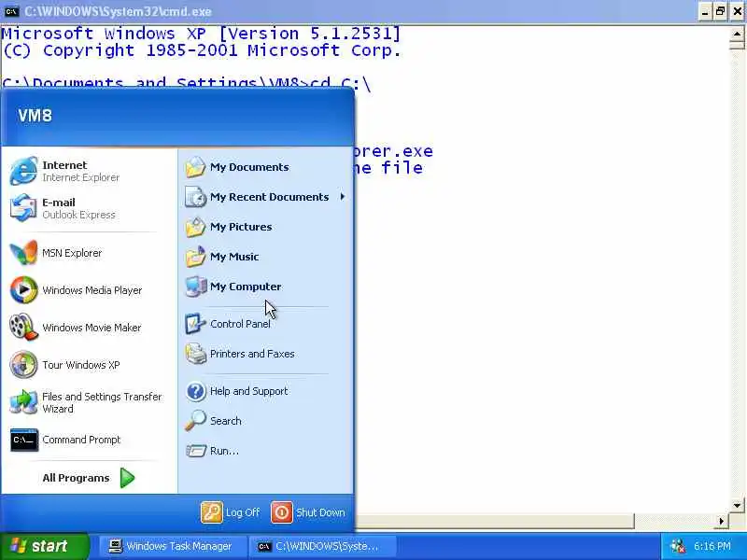Click the Printers and Faxes label
Screen dimensions: 747x560
point(252,354)
